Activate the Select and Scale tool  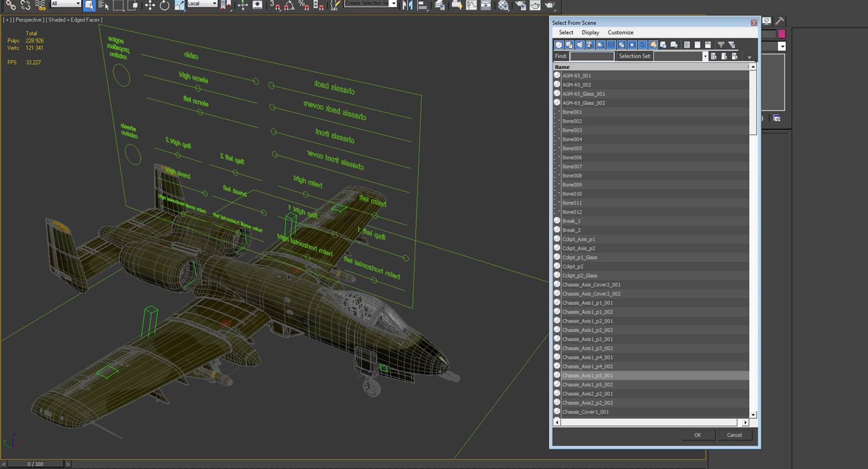pos(179,5)
